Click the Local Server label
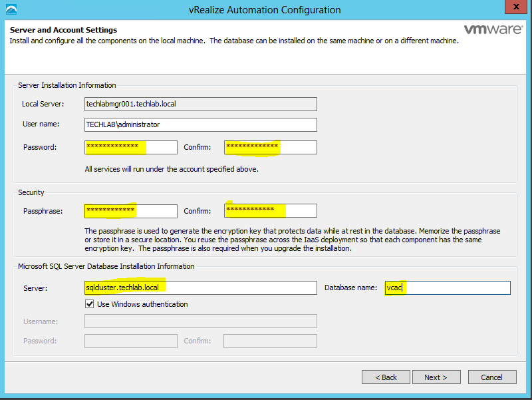The image size is (532, 400). pyautogui.click(x=43, y=104)
